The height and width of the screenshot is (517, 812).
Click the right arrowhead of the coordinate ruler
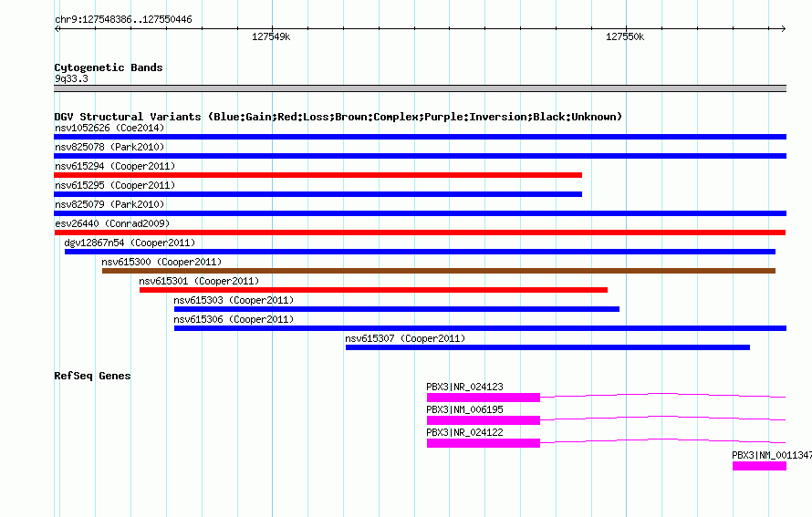pyautogui.click(x=783, y=28)
